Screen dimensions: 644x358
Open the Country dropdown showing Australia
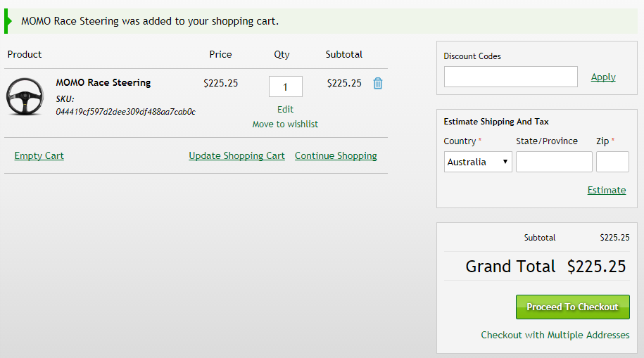[x=478, y=162]
